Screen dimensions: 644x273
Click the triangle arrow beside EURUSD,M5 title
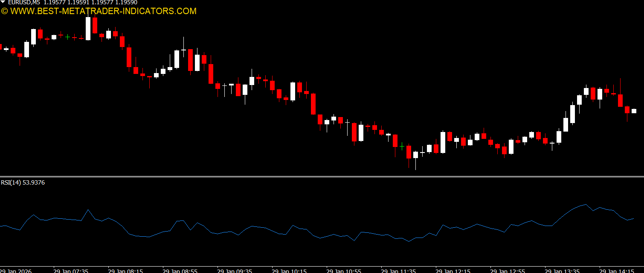click(x=3, y=3)
